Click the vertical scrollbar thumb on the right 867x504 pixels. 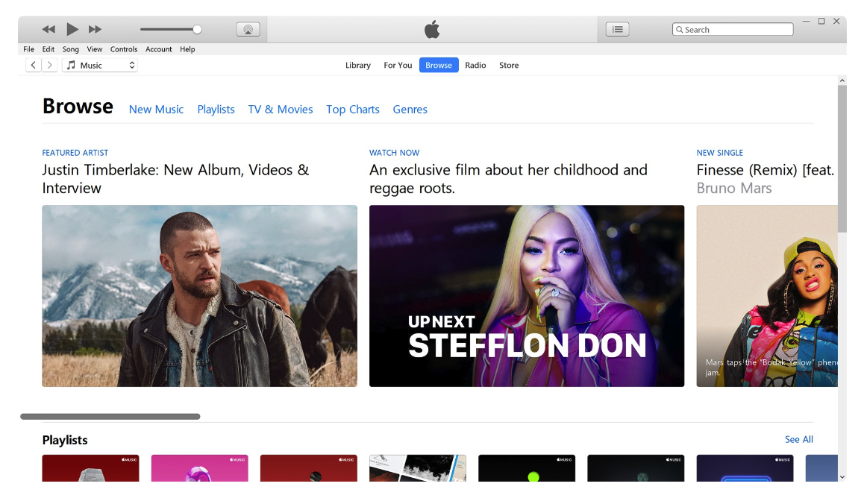pyautogui.click(x=842, y=159)
